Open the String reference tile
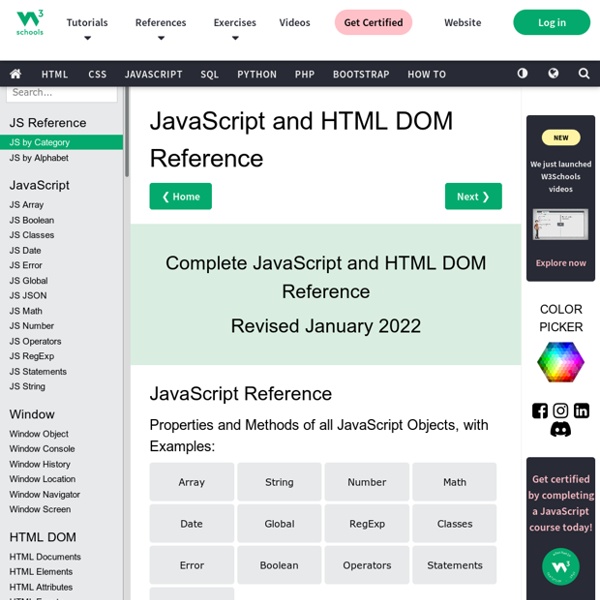 point(279,482)
